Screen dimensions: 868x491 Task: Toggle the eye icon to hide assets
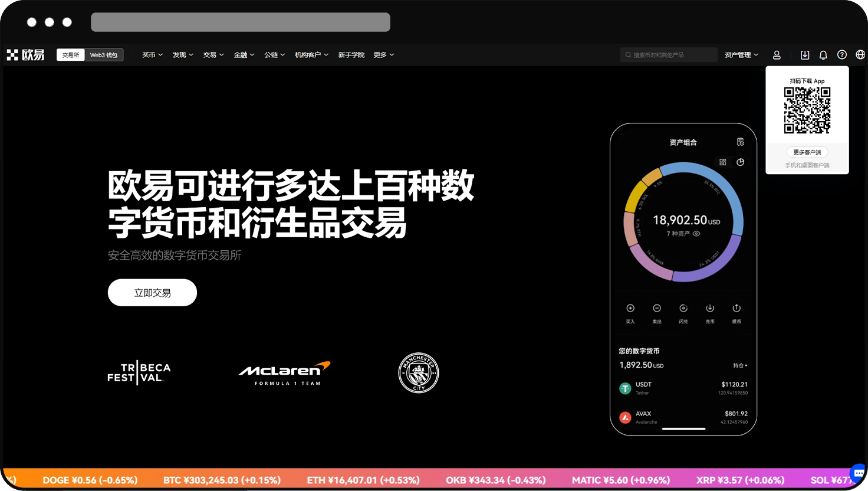(x=696, y=234)
